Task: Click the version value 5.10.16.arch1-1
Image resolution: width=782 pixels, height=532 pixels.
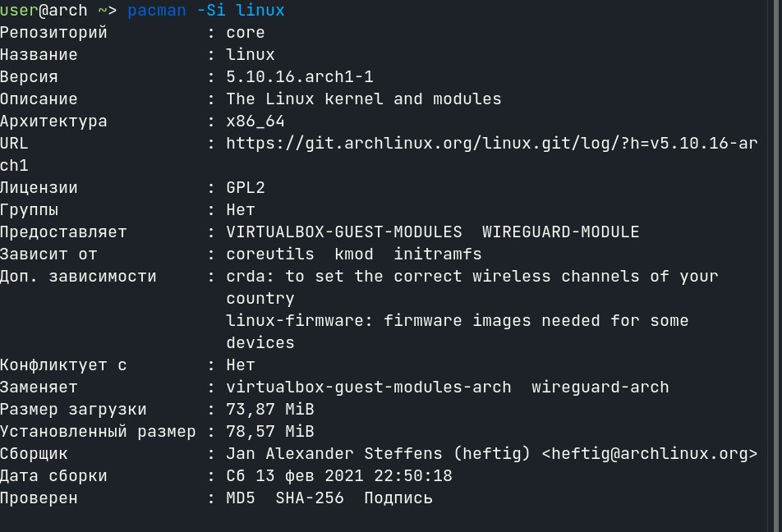Action: (x=299, y=77)
